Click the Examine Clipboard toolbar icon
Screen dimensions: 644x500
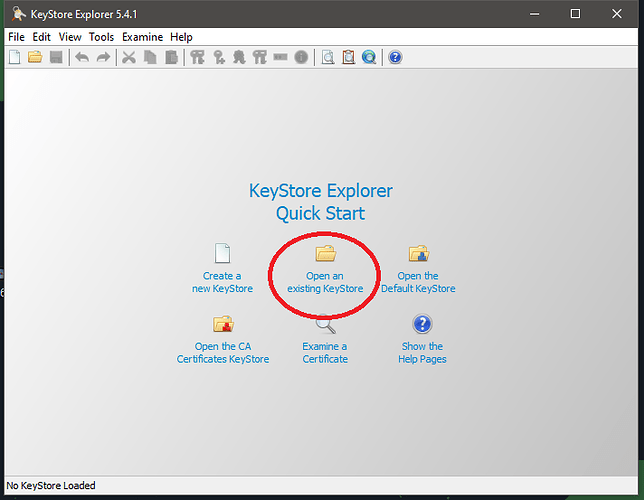(348, 57)
